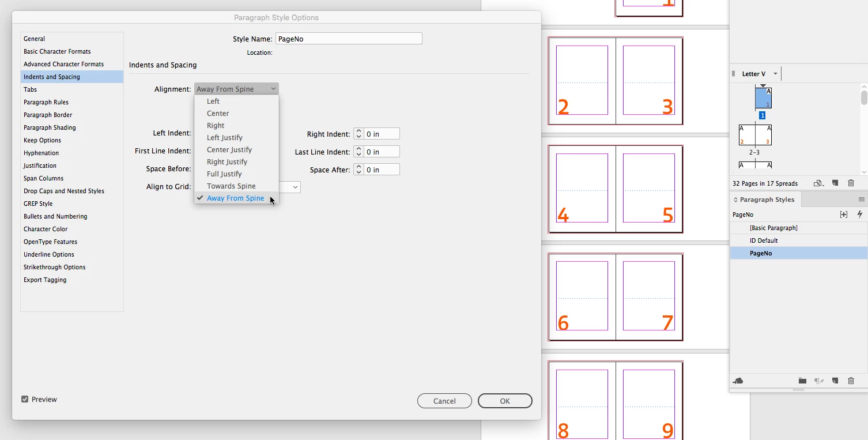Switch to the Export Tagging category
This screenshot has height=440, width=868.
point(72,280)
